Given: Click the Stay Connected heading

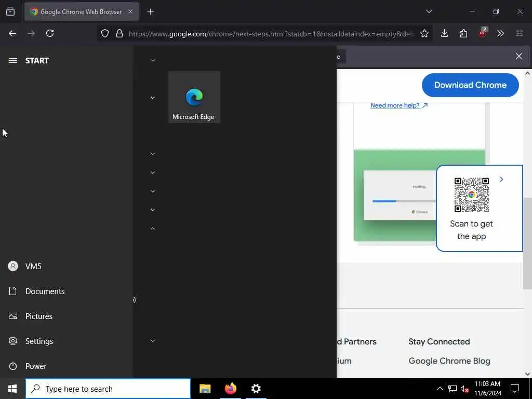Looking at the screenshot, I should pos(439,341).
